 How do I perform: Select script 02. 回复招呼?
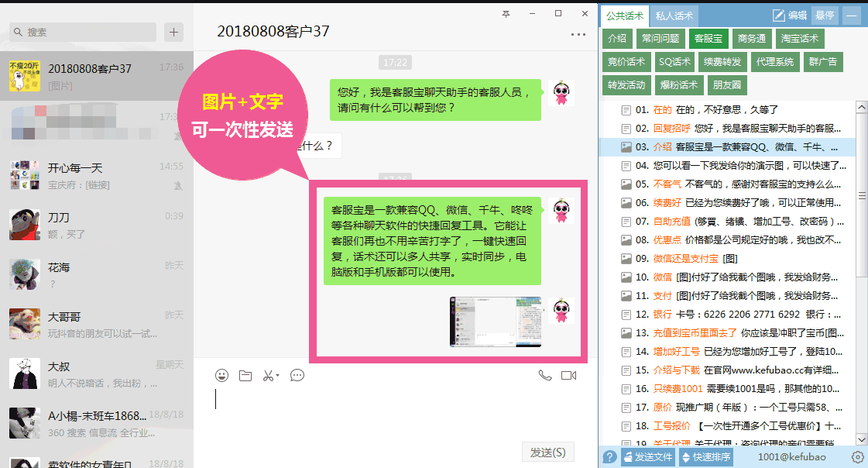pos(727,129)
